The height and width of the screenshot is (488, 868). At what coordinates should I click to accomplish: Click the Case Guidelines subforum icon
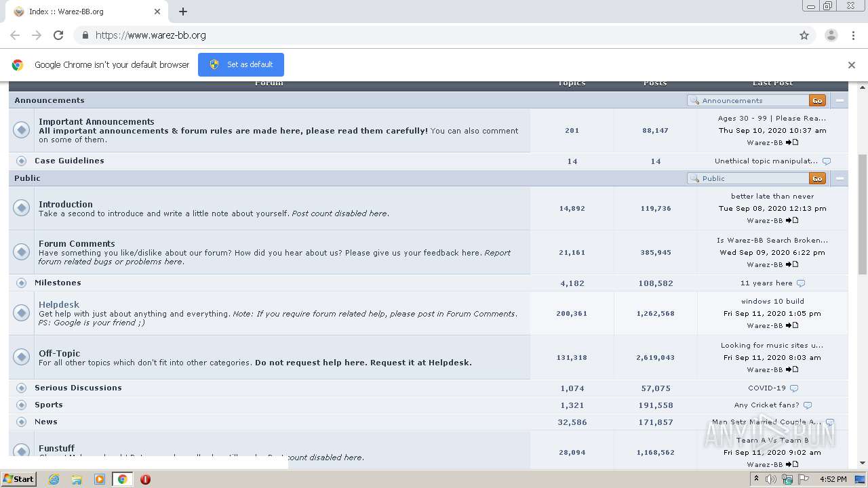[21, 161]
